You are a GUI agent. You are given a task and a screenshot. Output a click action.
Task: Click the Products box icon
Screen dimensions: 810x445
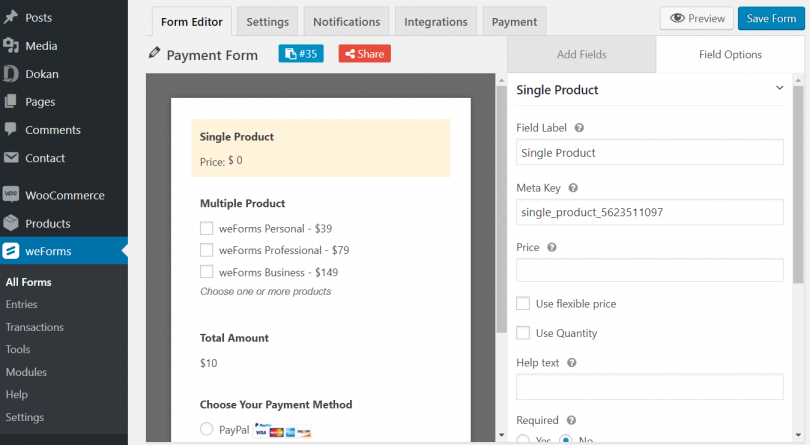coord(10,223)
